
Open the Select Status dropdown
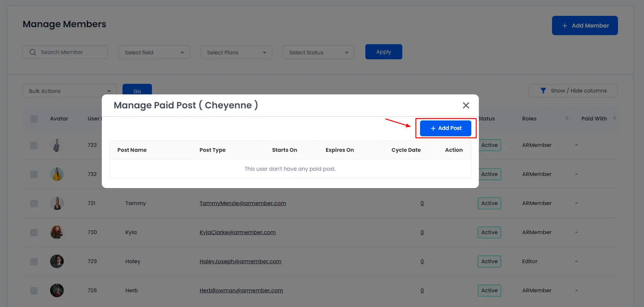[318, 52]
